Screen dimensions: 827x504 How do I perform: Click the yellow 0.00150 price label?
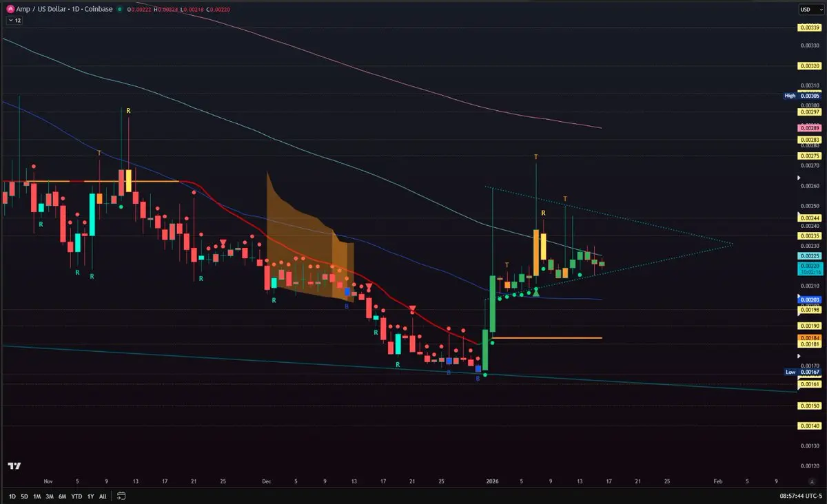click(x=809, y=406)
